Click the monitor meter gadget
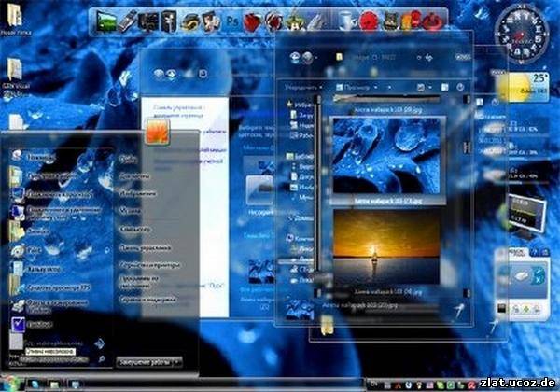The width and height of the screenshot is (560, 392). (x=526, y=214)
